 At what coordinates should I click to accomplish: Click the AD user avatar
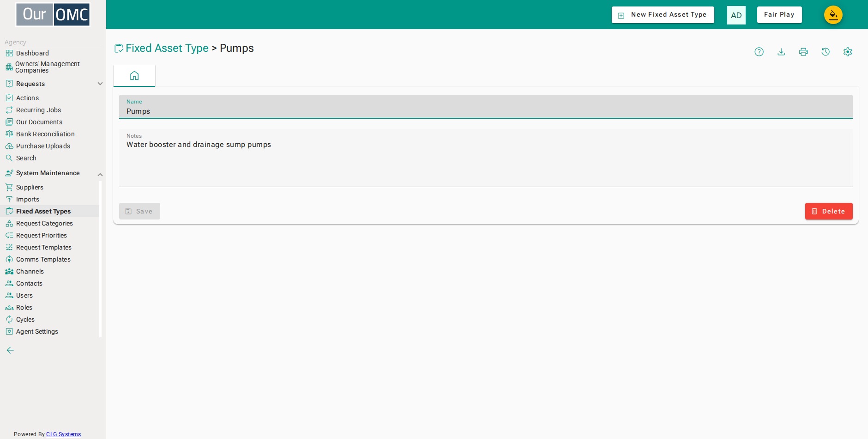(736, 15)
